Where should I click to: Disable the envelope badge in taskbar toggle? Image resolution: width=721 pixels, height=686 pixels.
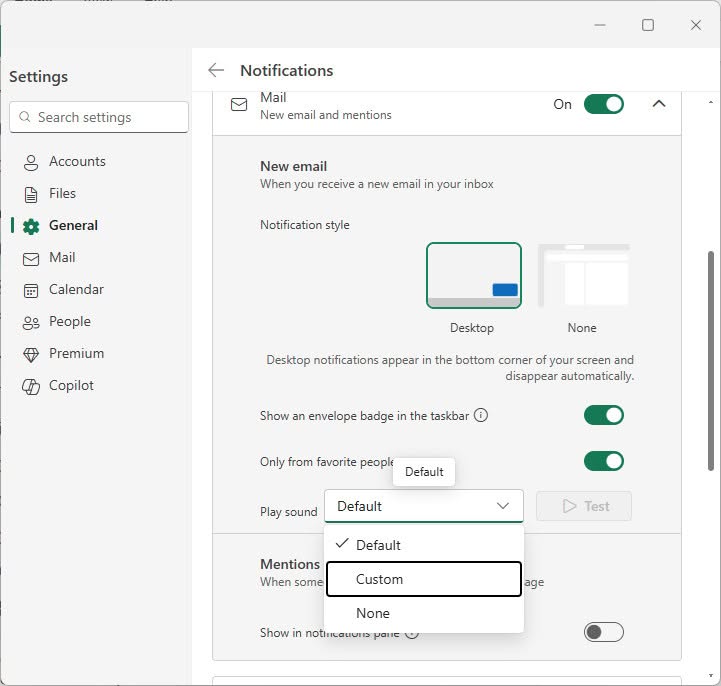tap(604, 415)
